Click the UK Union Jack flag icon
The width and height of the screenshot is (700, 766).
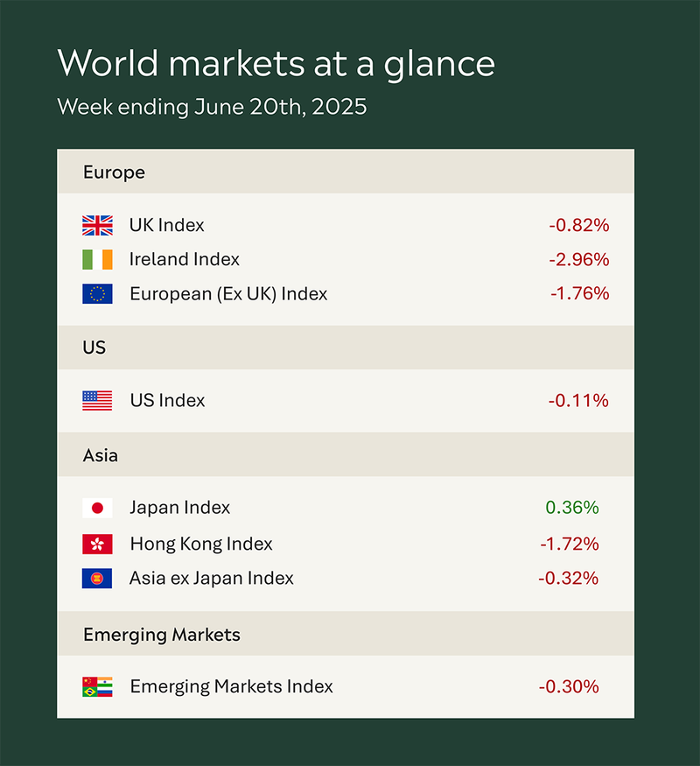(x=97, y=225)
